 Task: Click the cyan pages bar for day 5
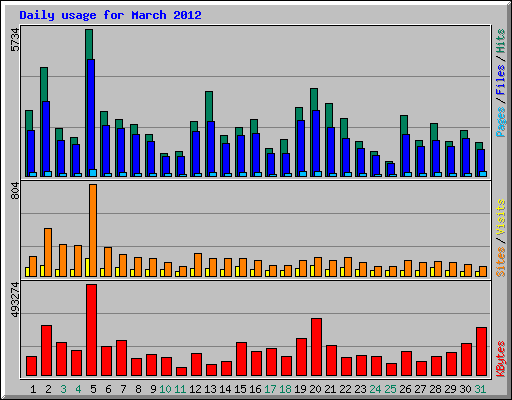click(93, 173)
